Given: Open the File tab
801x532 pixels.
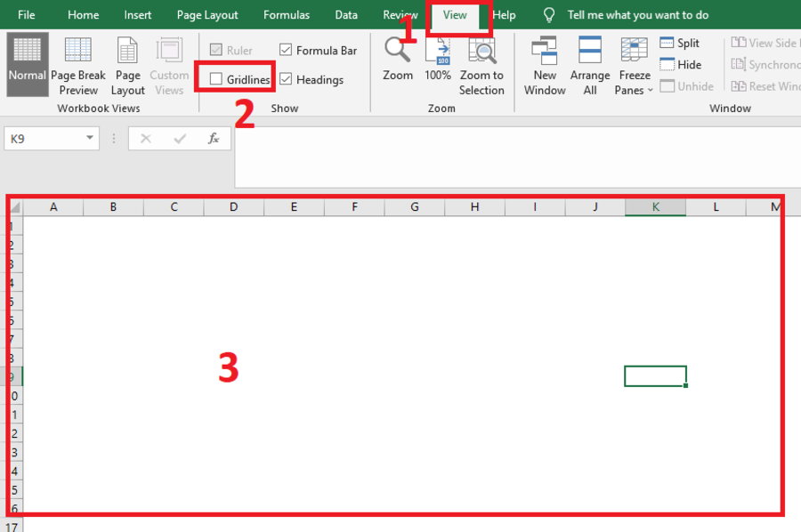Looking at the screenshot, I should tap(27, 15).
